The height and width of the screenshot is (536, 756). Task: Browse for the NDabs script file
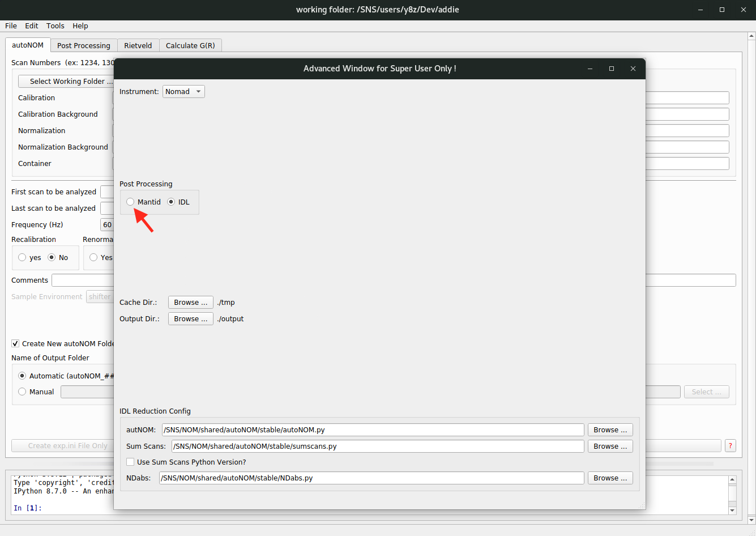pos(610,478)
